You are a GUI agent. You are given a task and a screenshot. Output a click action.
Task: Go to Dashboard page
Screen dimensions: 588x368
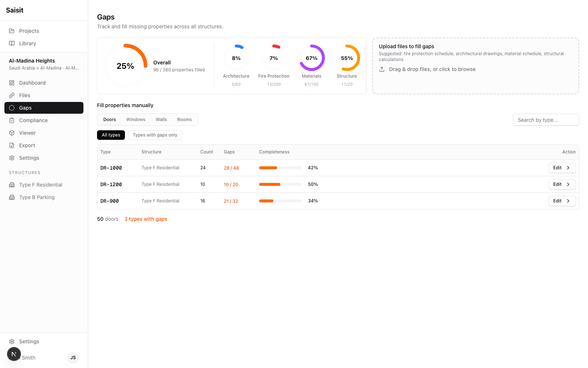click(x=44, y=83)
